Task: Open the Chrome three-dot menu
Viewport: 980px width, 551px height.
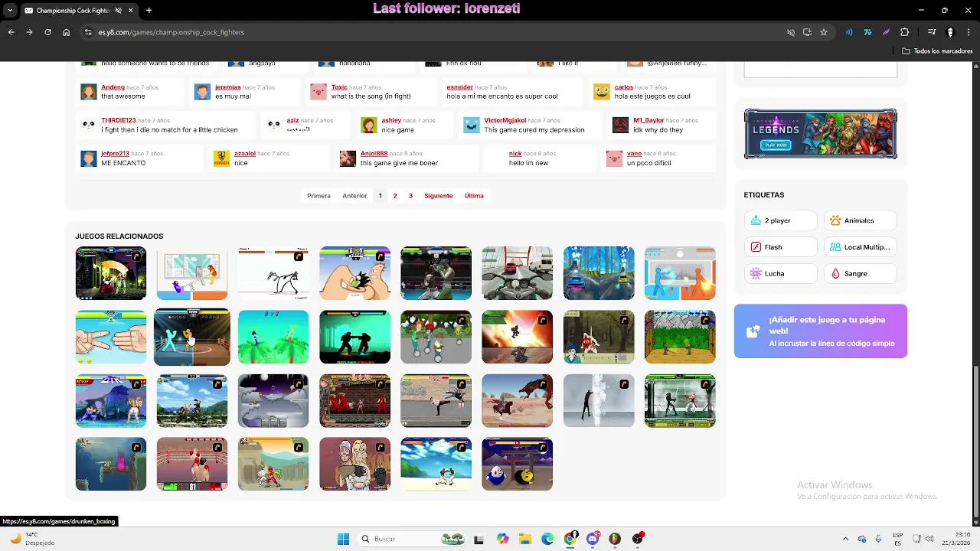Action: pyautogui.click(x=968, y=32)
